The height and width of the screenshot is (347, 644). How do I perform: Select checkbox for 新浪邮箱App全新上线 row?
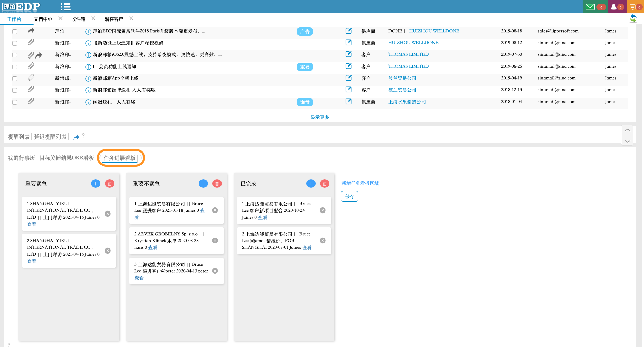coord(15,79)
